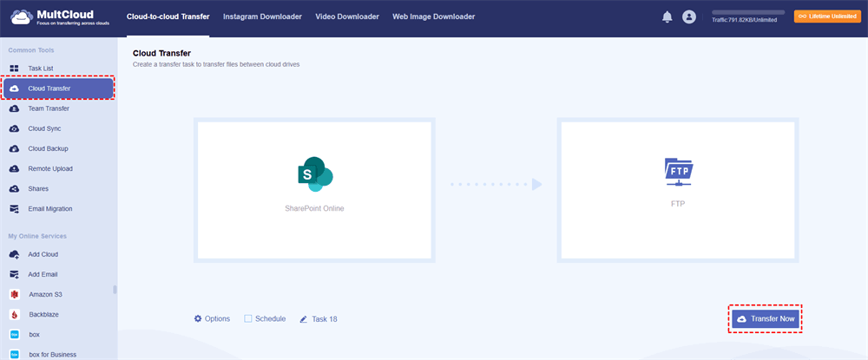This screenshot has height=360, width=868.
Task: Click the Cloud Sync icon
Action: [15, 129]
